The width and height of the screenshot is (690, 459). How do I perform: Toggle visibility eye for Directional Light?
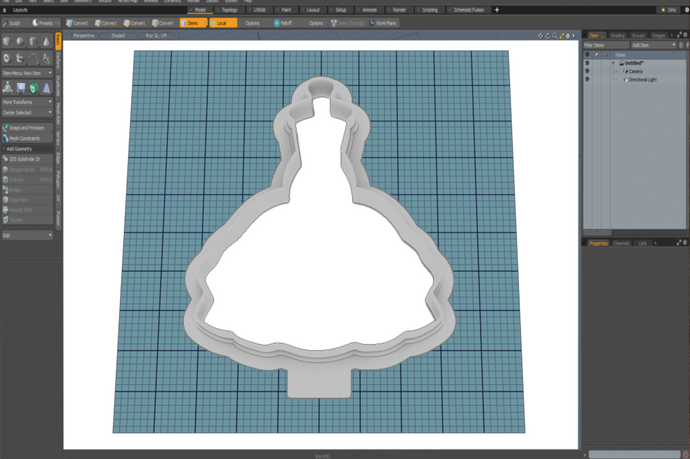tap(587, 79)
